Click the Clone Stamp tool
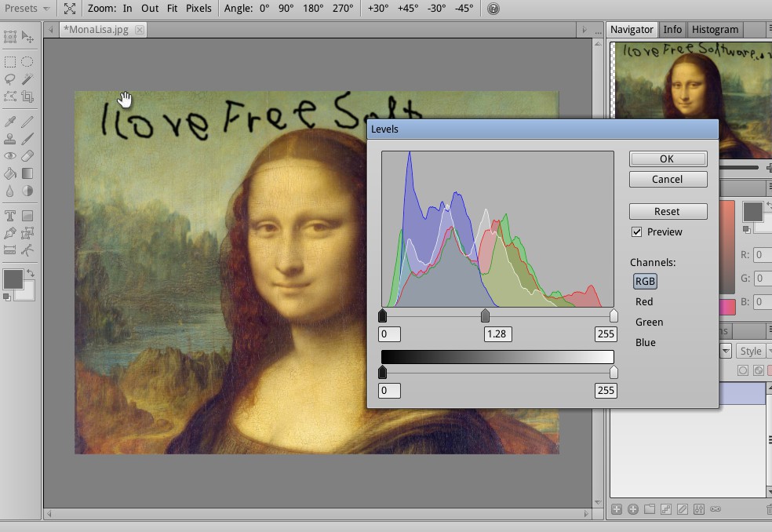772x532 pixels. pyautogui.click(x=10, y=139)
